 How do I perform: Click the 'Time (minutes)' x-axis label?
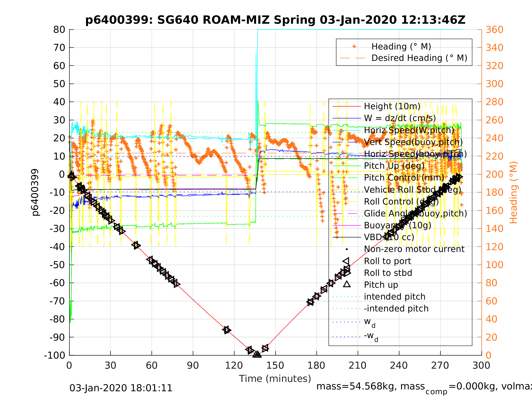pyautogui.click(x=275, y=379)
